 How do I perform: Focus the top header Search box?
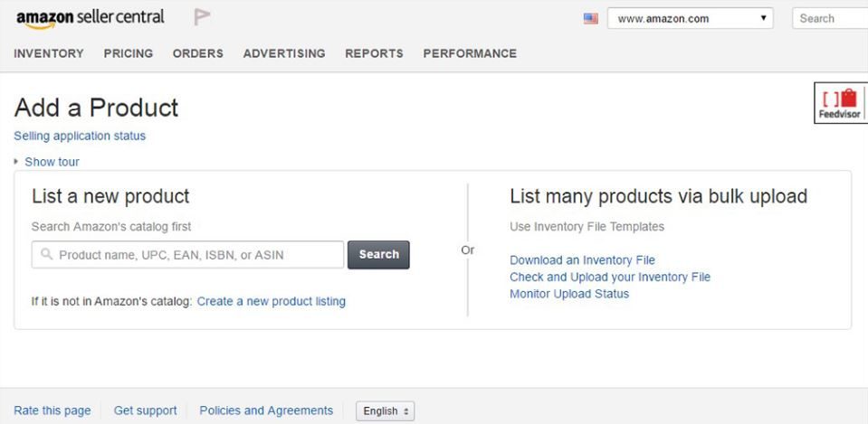pos(830,18)
